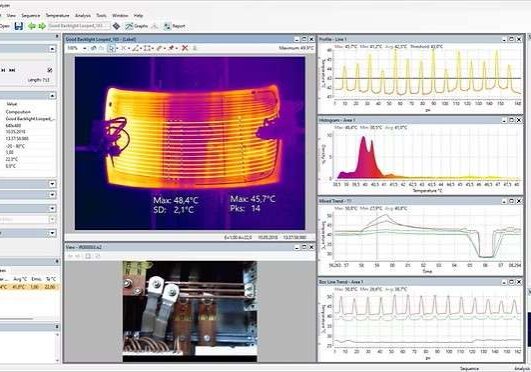Select the line profile drawing tool

[x=135, y=48]
